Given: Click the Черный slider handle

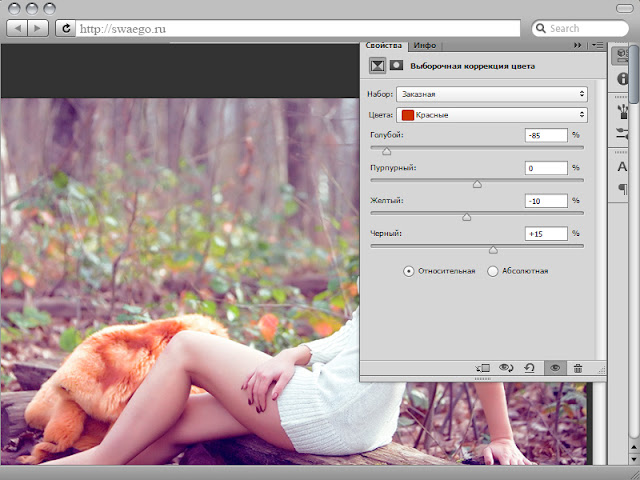Looking at the screenshot, I should pyautogui.click(x=493, y=250).
